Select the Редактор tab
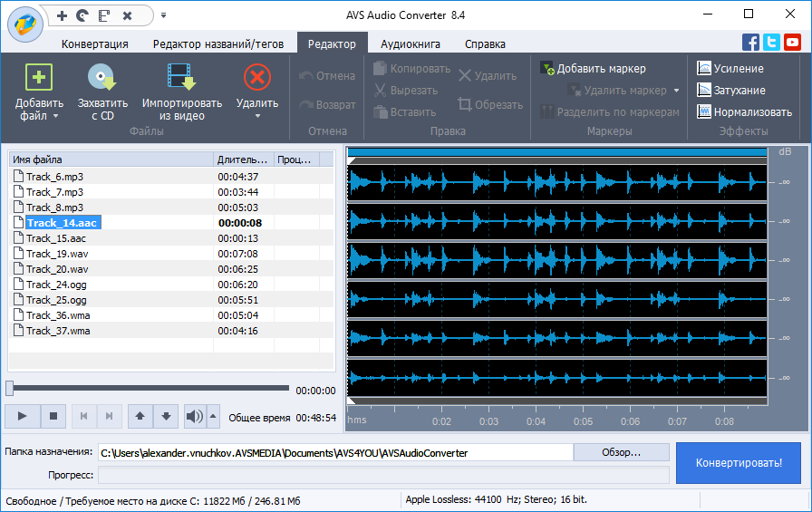The height and width of the screenshot is (512, 812). tap(332, 44)
